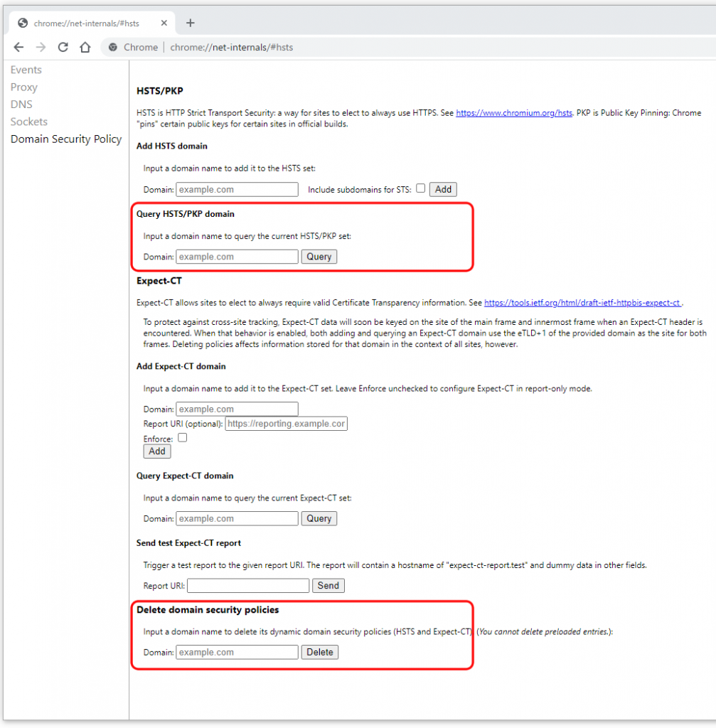The height and width of the screenshot is (728, 716).
Task: Open the chromium.org/hsts link
Action: click(513, 113)
